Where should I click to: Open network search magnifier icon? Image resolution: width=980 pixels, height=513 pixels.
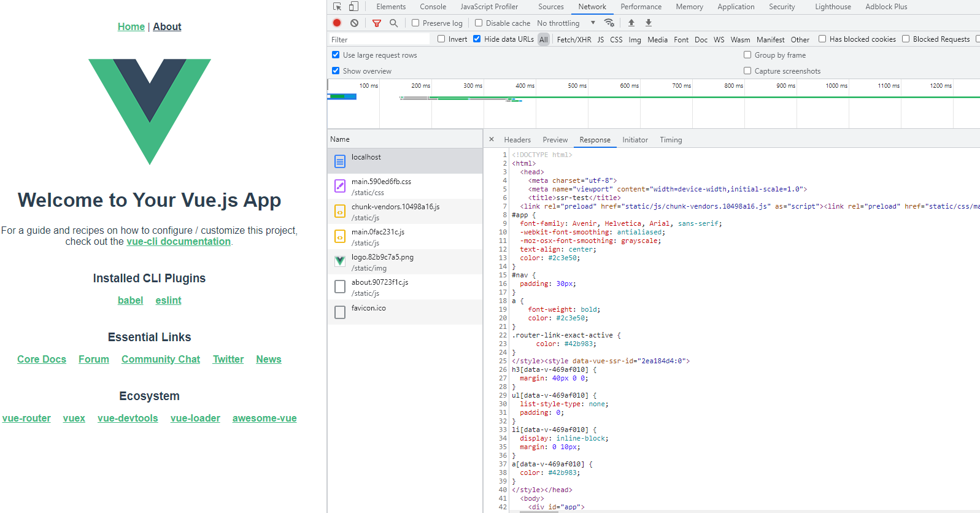(393, 23)
